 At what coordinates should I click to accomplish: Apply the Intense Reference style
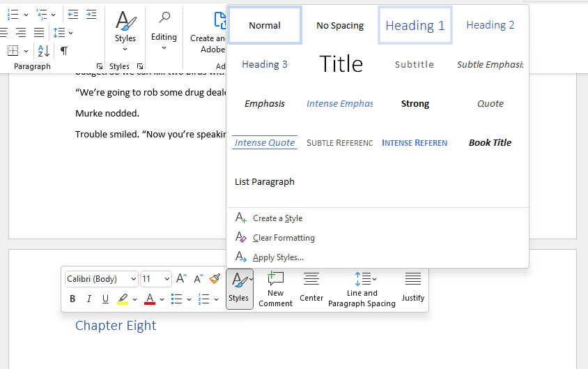click(415, 142)
